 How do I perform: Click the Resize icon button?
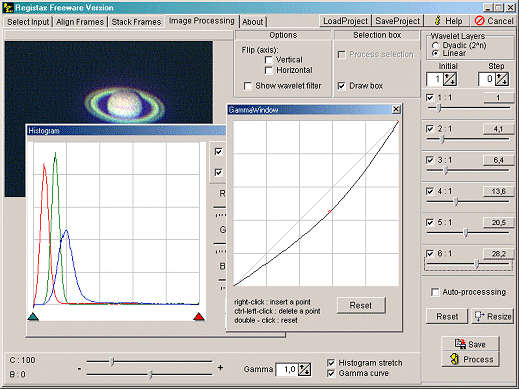pos(492,316)
